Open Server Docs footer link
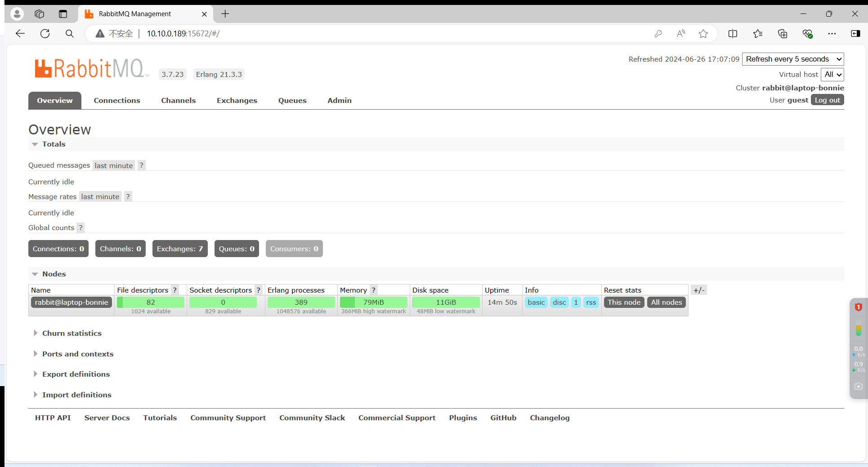 pos(107,418)
